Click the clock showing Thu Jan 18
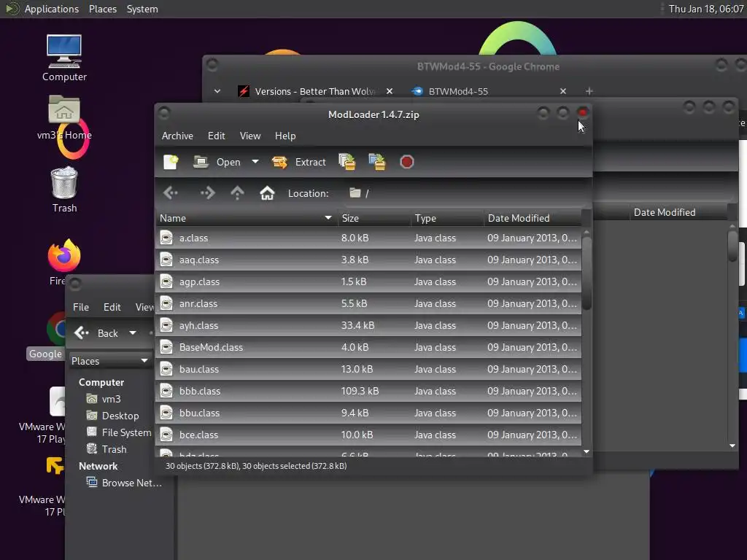 (706, 9)
